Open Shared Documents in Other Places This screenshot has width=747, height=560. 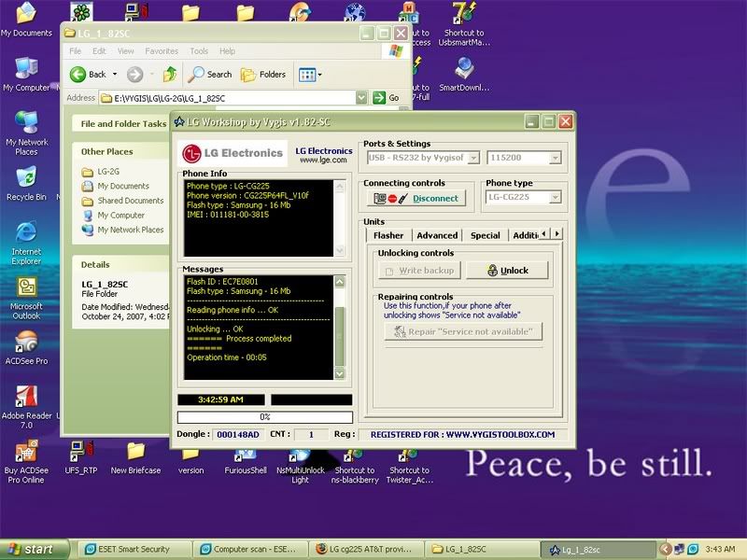point(131,201)
